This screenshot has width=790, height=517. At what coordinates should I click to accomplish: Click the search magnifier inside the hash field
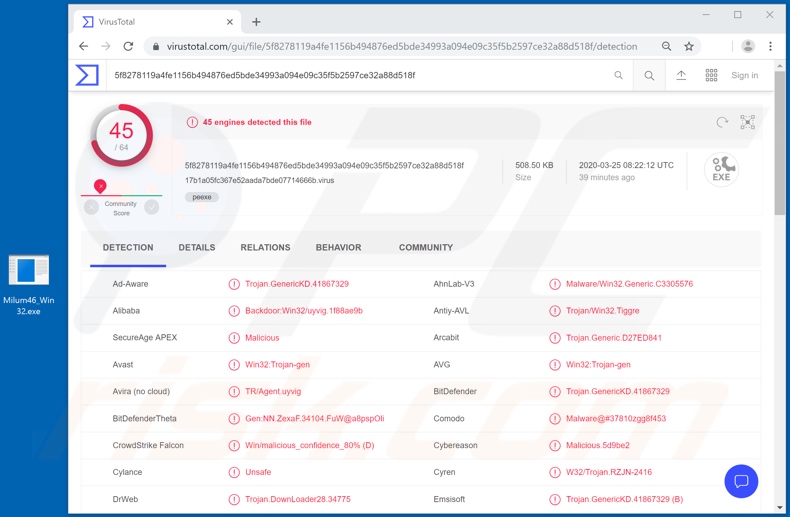(618, 75)
